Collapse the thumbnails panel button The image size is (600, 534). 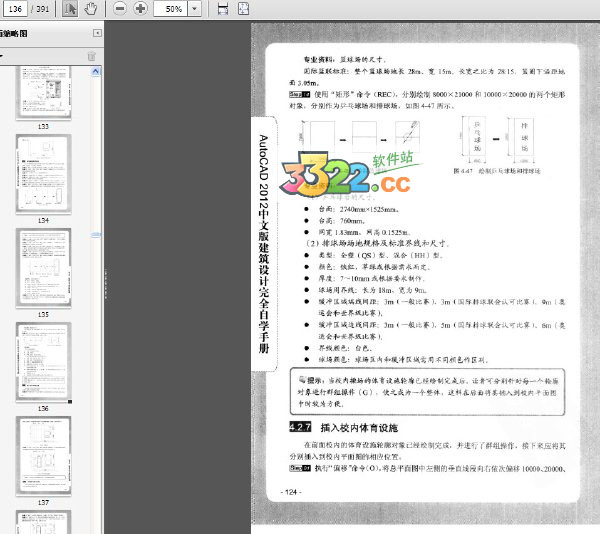(x=97, y=33)
